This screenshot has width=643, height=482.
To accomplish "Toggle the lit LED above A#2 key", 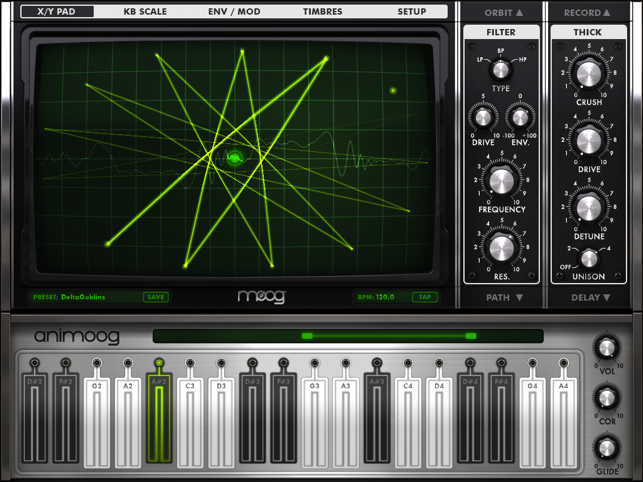I will click(x=159, y=363).
